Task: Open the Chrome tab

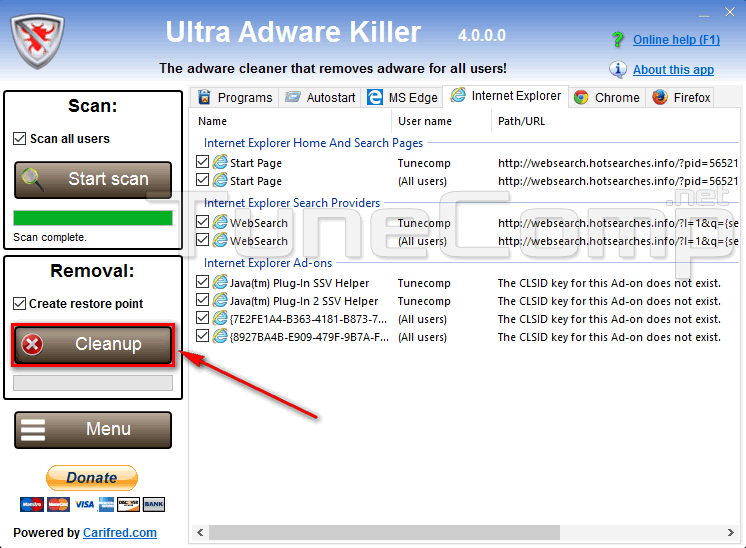Action: [607, 98]
